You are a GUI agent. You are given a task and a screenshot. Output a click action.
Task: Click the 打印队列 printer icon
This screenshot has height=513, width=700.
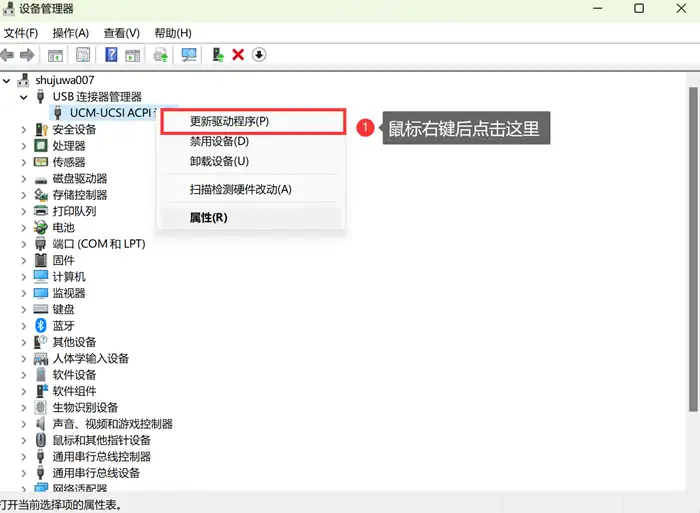click(x=41, y=211)
